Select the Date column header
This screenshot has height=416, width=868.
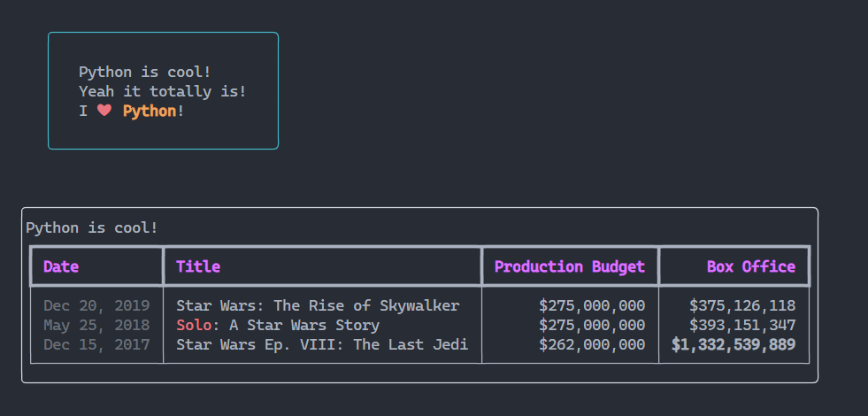click(x=61, y=266)
